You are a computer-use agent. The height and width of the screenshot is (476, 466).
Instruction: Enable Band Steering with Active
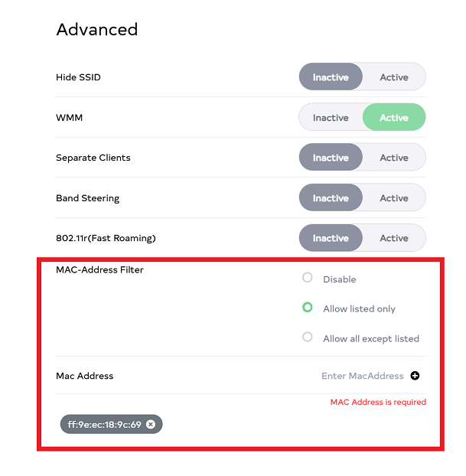point(394,198)
